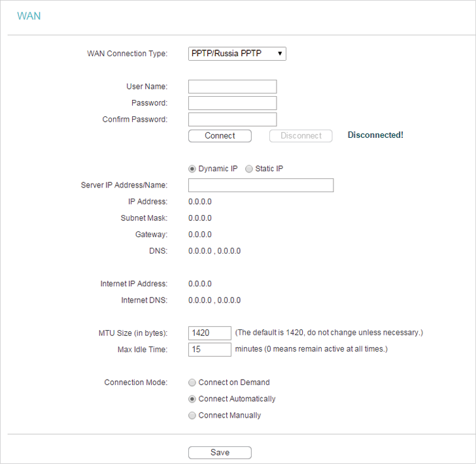The width and height of the screenshot is (476, 464).
Task: Click the Confirm Password field
Action: pos(233,119)
